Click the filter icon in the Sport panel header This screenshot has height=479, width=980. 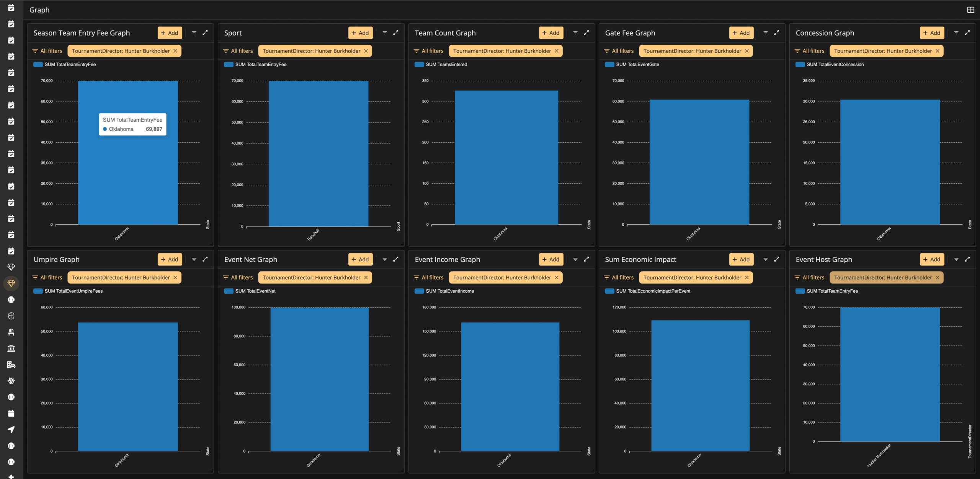385,33
